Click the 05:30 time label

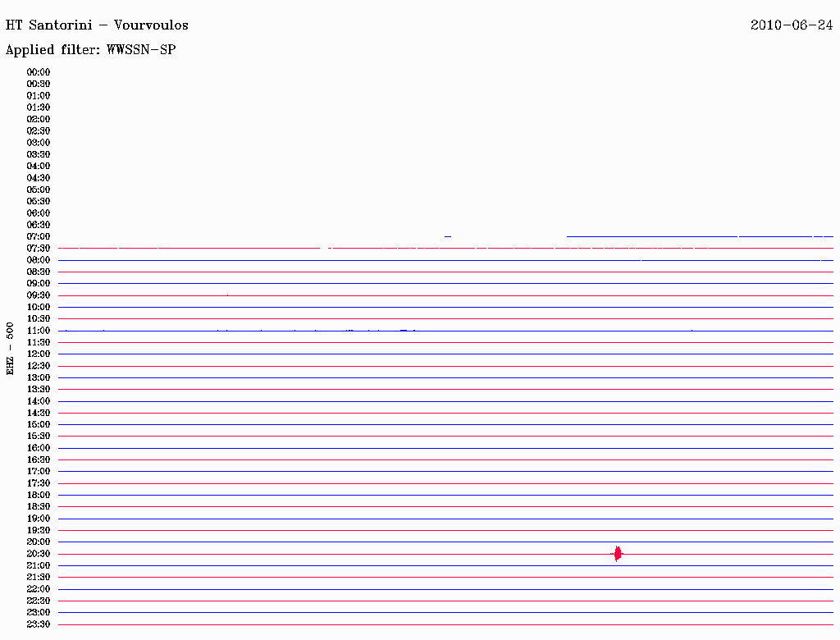(x=39, y=201)
